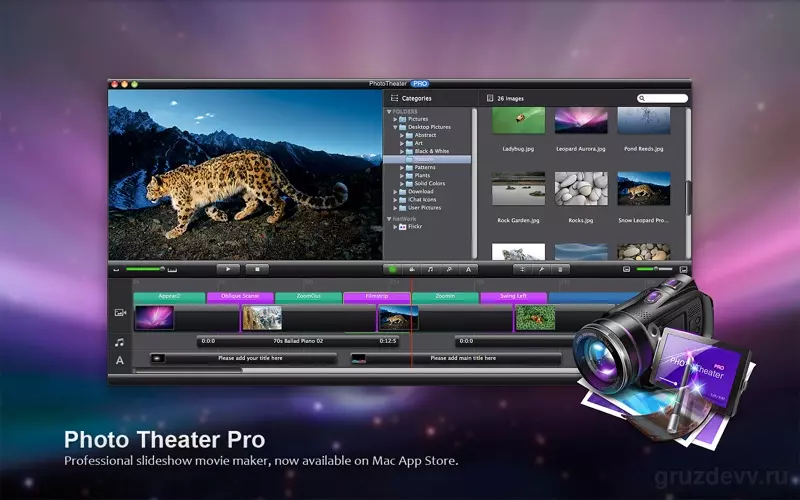The width and height of the screenshot is (800, 500).
Task: Select the Download folder label
Action: pos(421,192)
